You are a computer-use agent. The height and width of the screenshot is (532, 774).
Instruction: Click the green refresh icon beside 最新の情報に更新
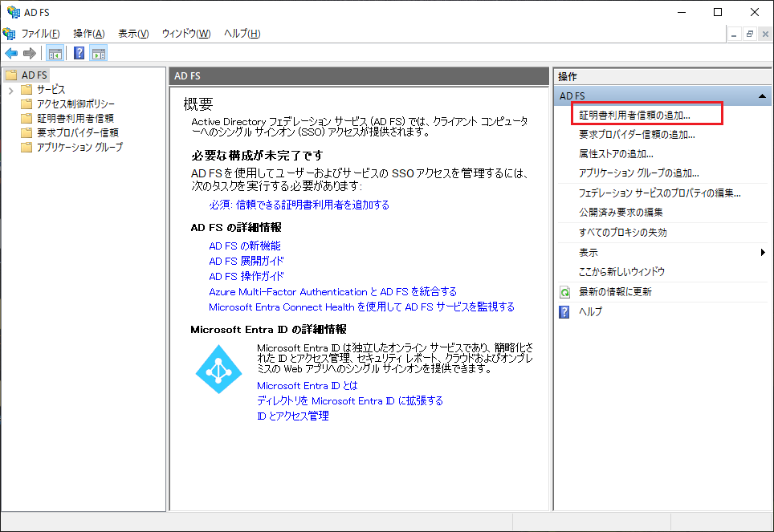pyautogui.click(x=564, y=292)
